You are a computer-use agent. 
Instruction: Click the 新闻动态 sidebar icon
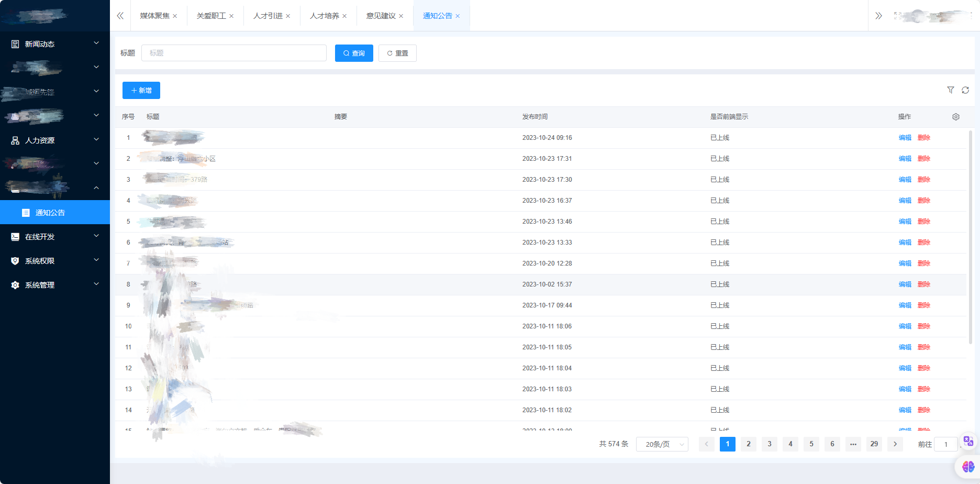15,44
